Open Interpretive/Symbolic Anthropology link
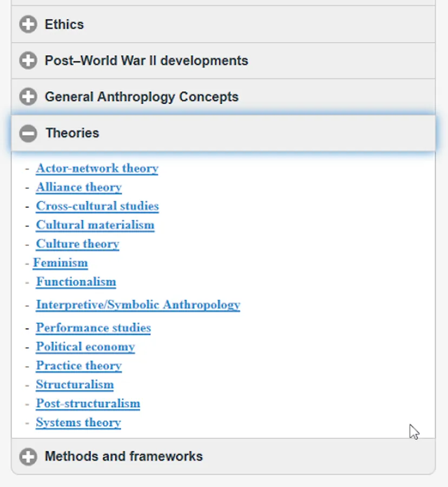This screenshot has height=487, width=448. click(x=138, y=305)
